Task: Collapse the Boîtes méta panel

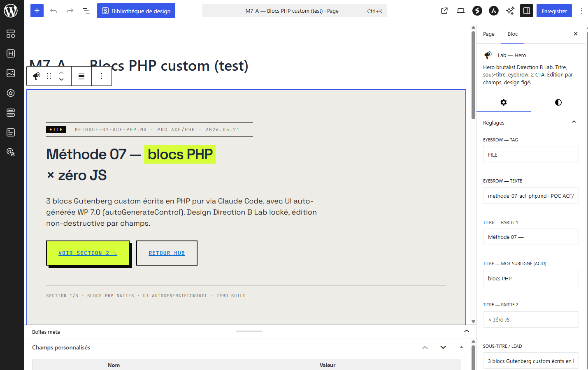Action: pos(466,331)
